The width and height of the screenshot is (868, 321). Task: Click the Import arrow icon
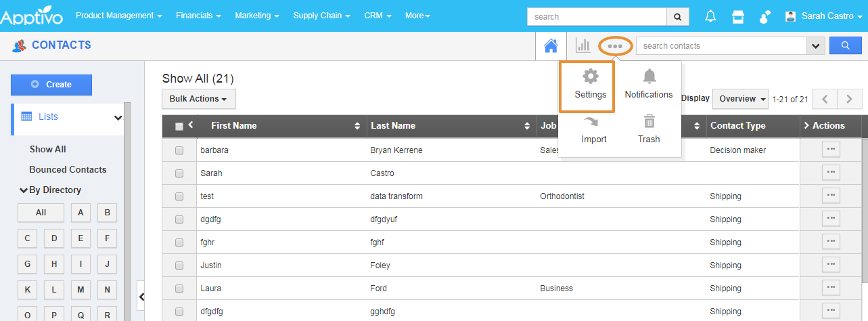[x=593, y=122]
